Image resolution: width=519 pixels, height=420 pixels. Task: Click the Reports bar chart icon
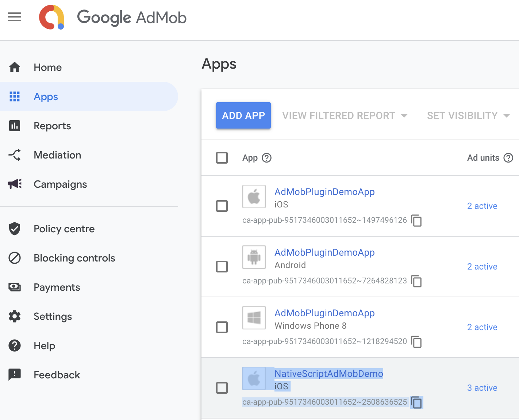point(15,126)
